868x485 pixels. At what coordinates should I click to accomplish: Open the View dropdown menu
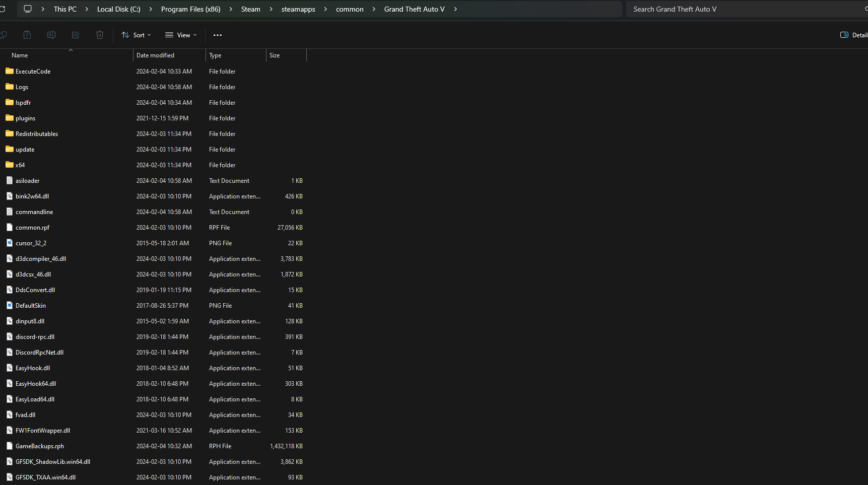click(x=181, y=35)
